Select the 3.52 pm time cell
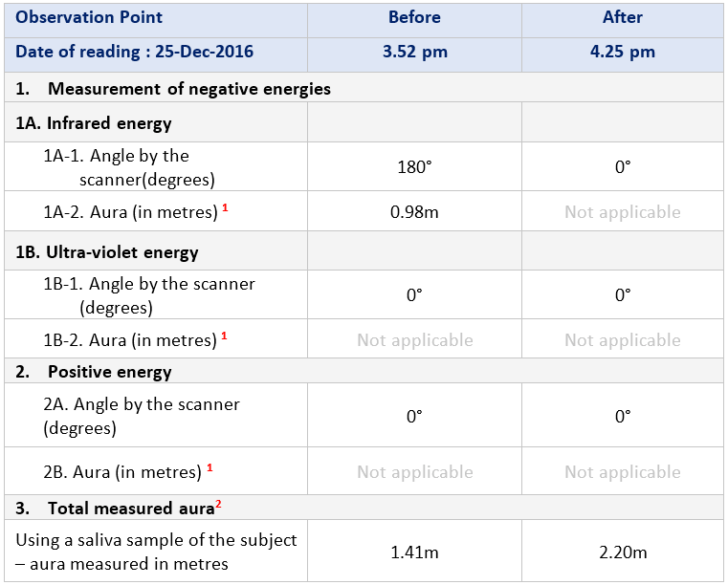This screenshot has height=585, width=728. pos(414,52)
